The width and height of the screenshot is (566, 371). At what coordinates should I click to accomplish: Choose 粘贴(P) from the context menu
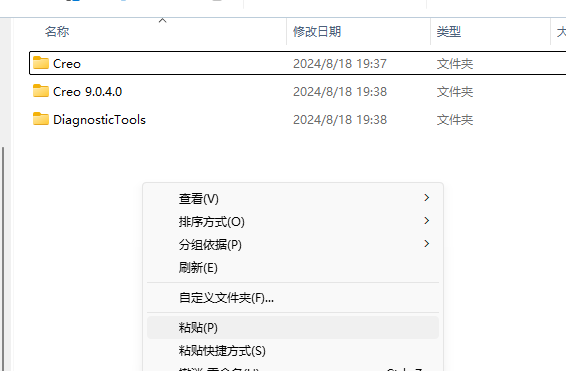point(293,328)
